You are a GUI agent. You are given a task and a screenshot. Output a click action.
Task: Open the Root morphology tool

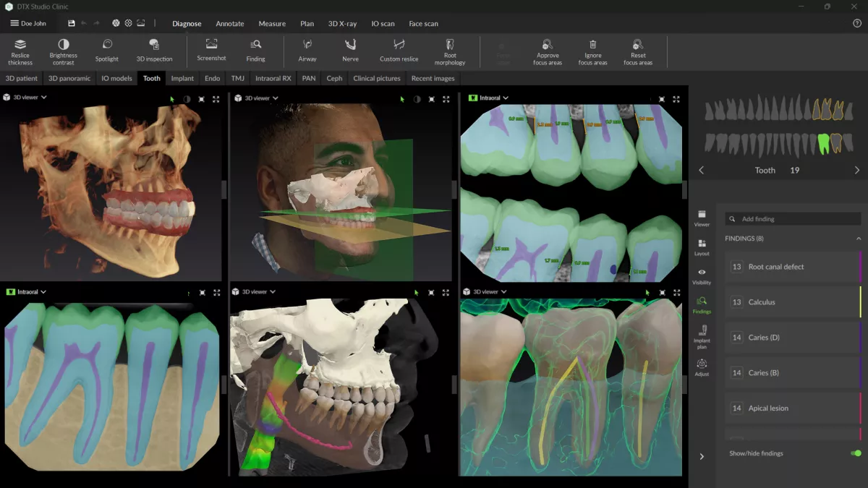(x=450, y=51)
